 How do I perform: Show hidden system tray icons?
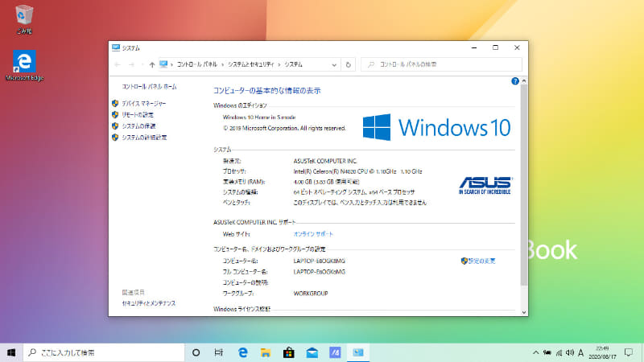point(535,352)
